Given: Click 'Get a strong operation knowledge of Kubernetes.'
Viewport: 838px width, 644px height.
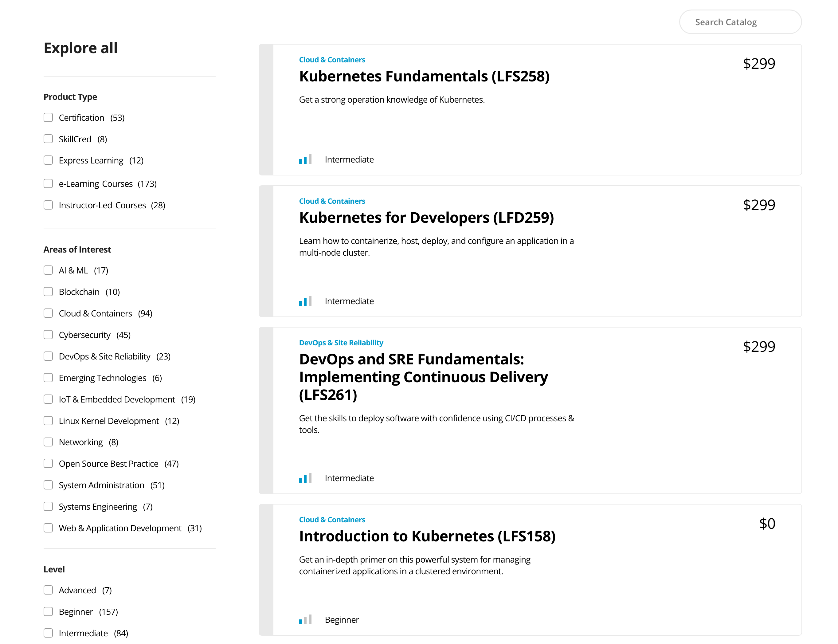Looking at the screenshot, I should 392,100.
